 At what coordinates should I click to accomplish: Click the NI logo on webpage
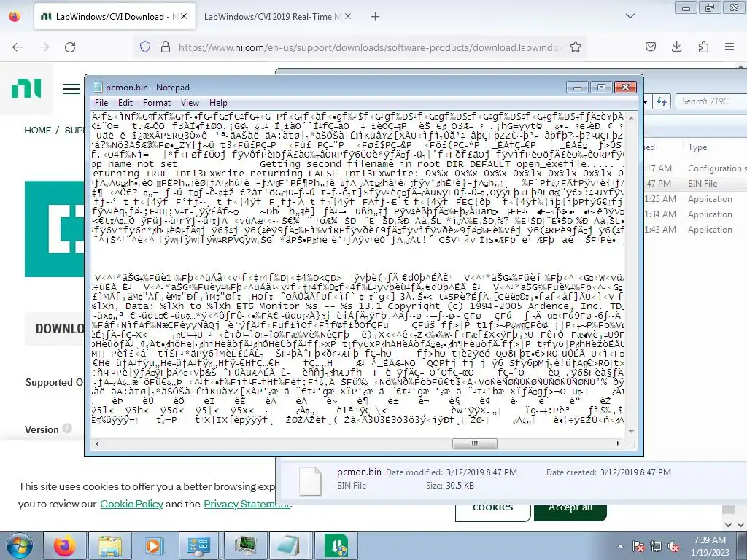click(26, 88)
